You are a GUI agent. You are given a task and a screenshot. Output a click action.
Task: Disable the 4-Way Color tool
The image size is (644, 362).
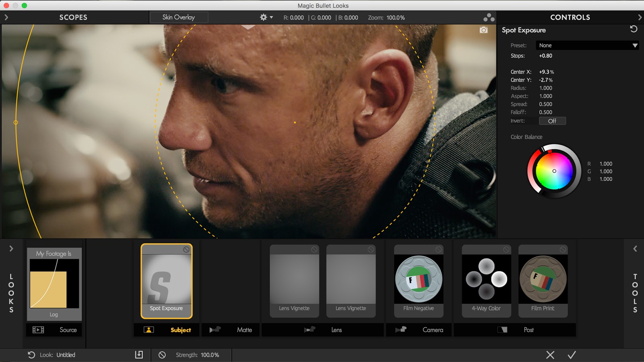tap(506, 249)
